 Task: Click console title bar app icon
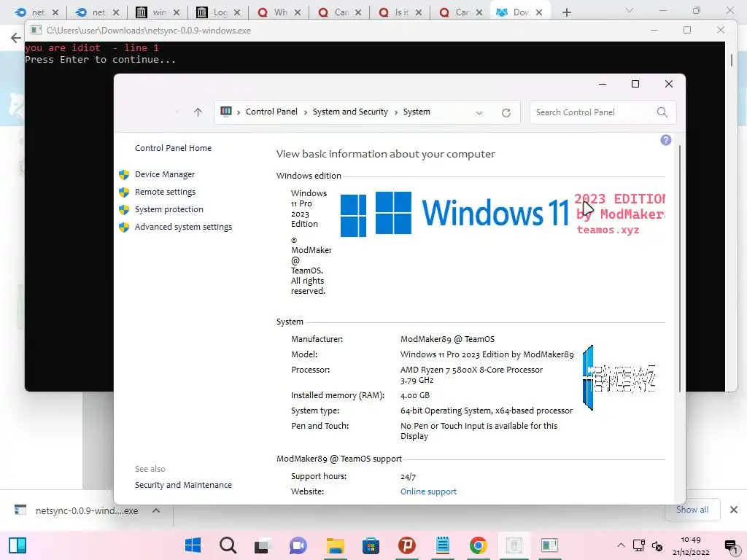tap(36, 30)
